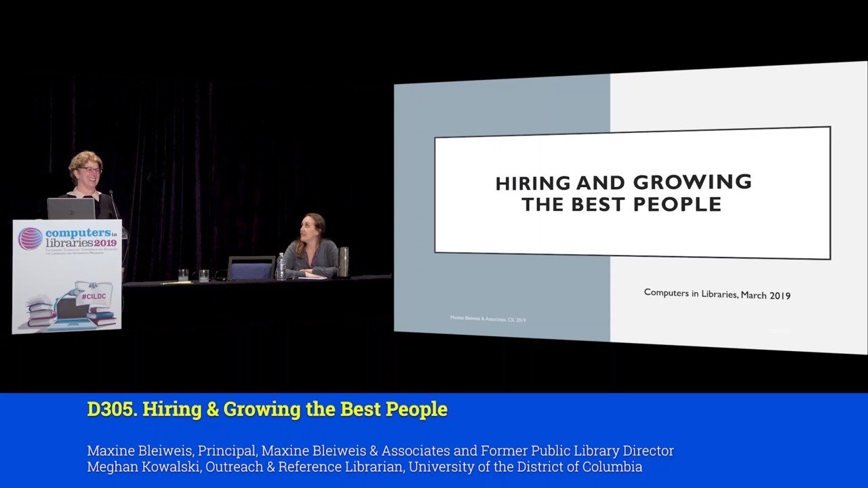Click the slide text 'Computers in Libraries, March 2019'
The height and width of the screenshot is (488, 868).
pos(717,293)
